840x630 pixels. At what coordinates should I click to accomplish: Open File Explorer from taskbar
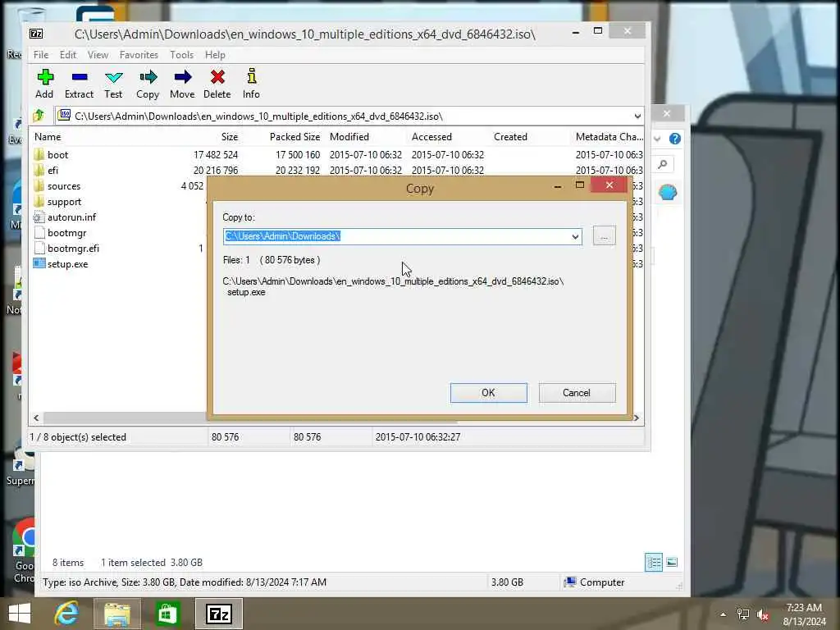[117, 614]
